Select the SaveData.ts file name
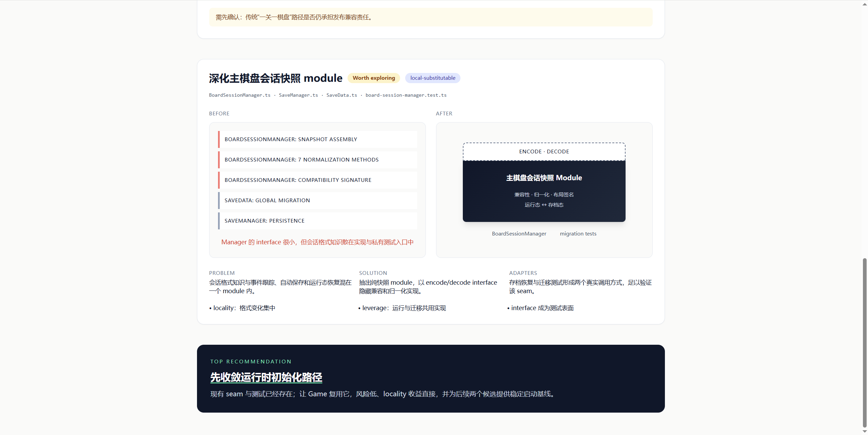This screenshot has height=435, width=868. pos(342,95)
